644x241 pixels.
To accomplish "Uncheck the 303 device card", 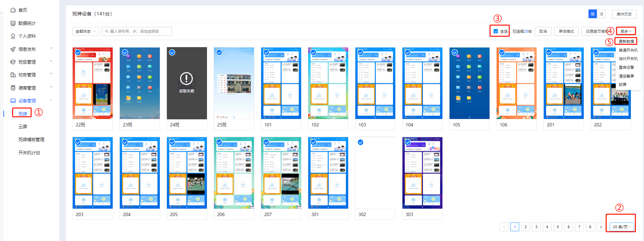I will point(407,142).
